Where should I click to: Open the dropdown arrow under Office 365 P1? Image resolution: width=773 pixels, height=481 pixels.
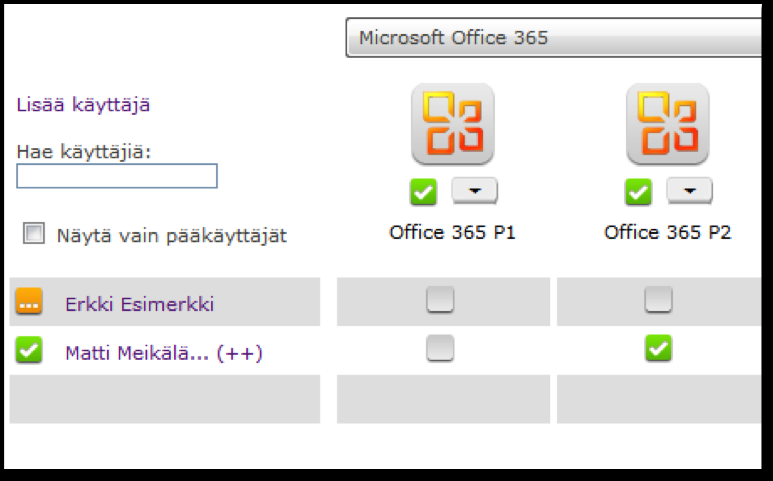coord(475,191)
